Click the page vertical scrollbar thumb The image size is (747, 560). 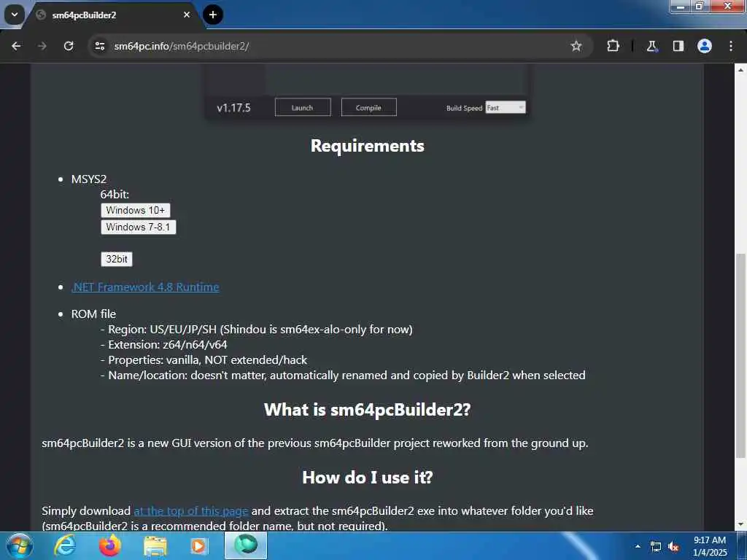(x=740, y=356)
